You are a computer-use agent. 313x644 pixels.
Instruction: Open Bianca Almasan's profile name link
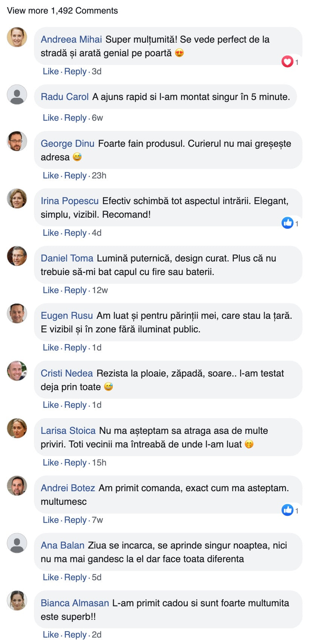[75, 603]
